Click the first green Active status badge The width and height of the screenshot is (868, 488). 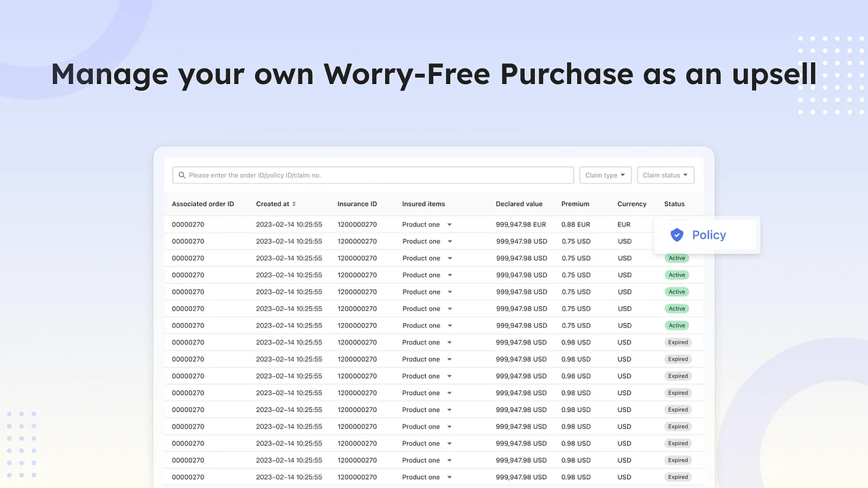tap(677, 258)
